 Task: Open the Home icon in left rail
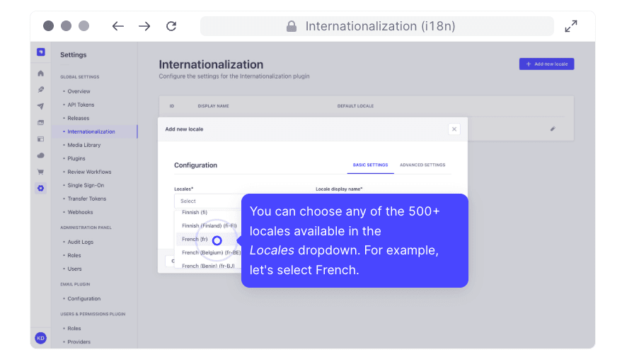click(x=41, y=74)
